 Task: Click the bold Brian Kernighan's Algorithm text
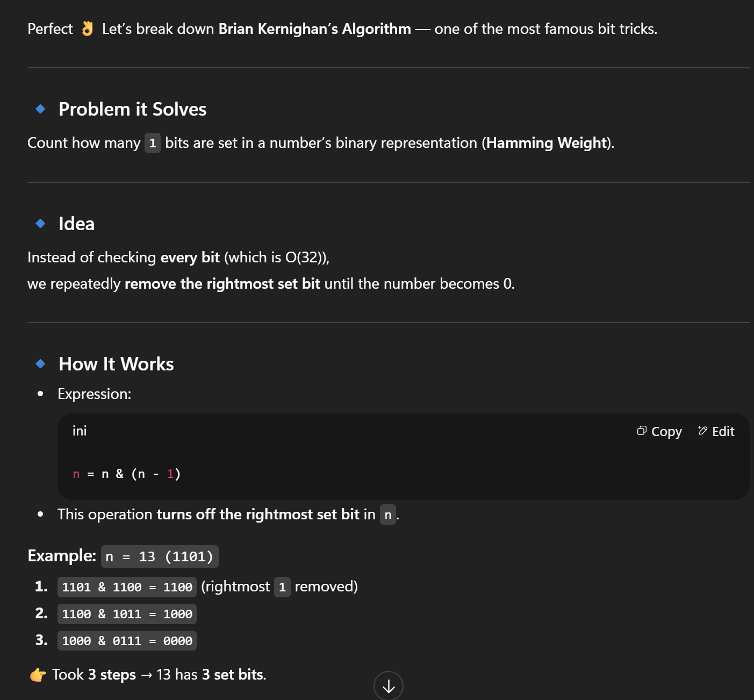coord(314,28)
